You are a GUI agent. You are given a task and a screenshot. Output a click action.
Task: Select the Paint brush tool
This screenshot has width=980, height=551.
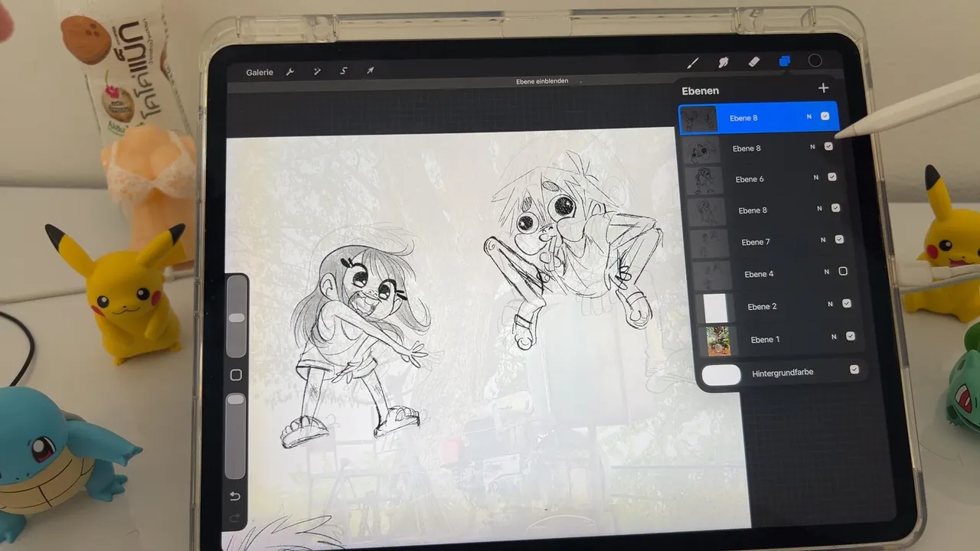click(693, 62)
